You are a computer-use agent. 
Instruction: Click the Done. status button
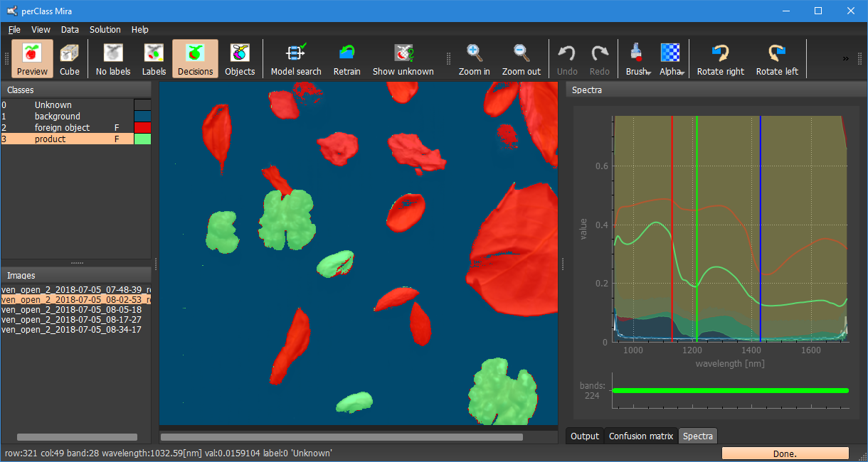785,453
